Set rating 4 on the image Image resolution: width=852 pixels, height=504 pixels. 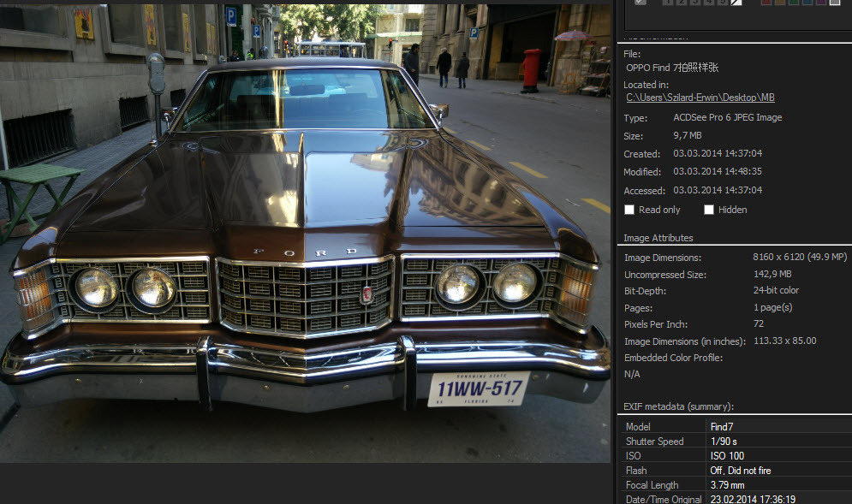pos(709,3)
